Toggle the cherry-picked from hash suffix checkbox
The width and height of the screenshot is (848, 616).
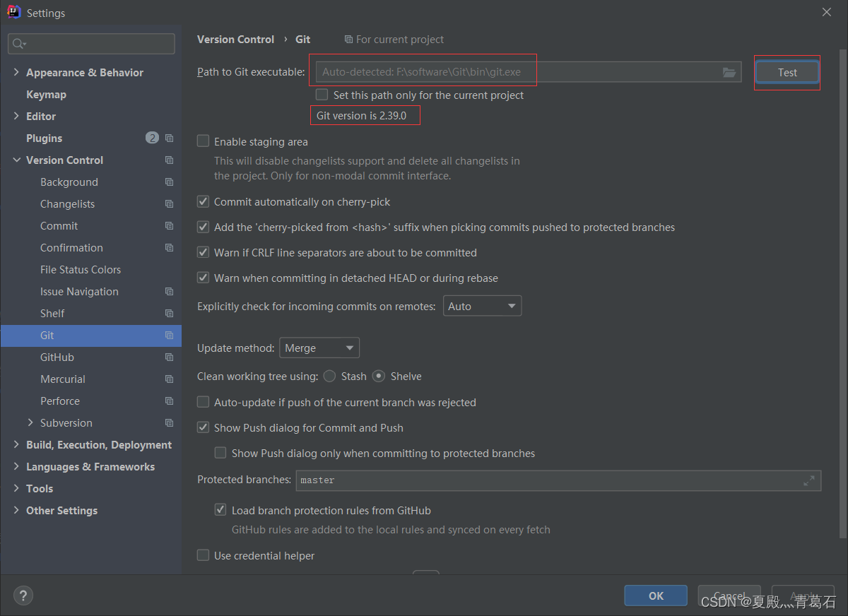click(204, 227)
